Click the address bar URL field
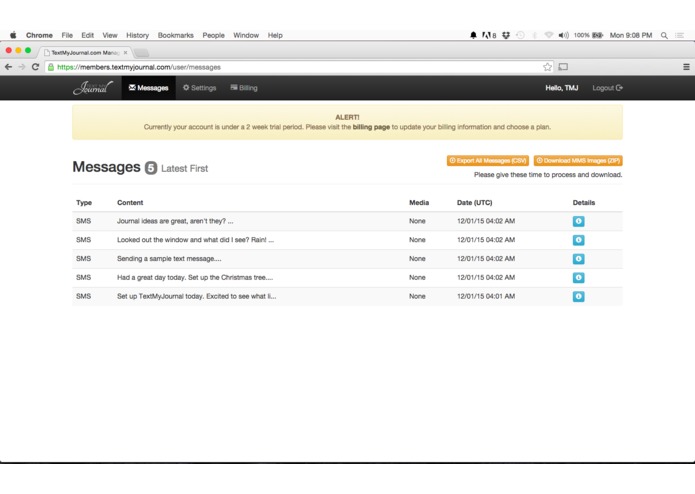 pos(297,67)
